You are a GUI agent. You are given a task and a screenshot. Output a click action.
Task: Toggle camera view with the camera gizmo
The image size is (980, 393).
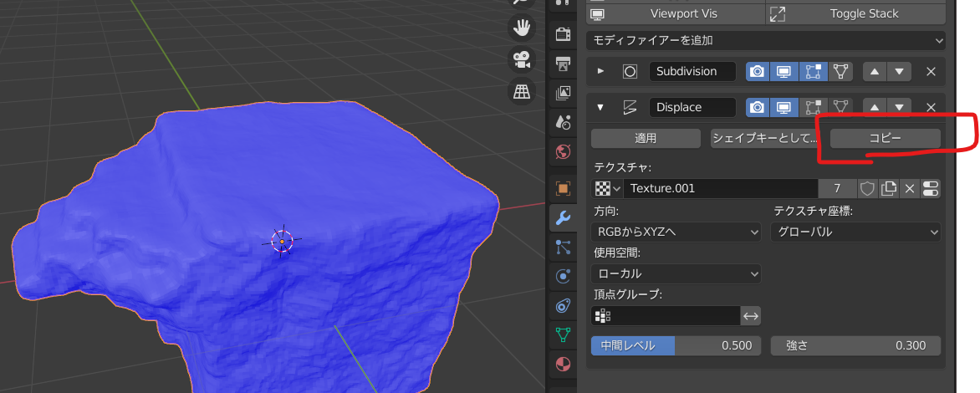pyautogui.click(x=521, y=59)
